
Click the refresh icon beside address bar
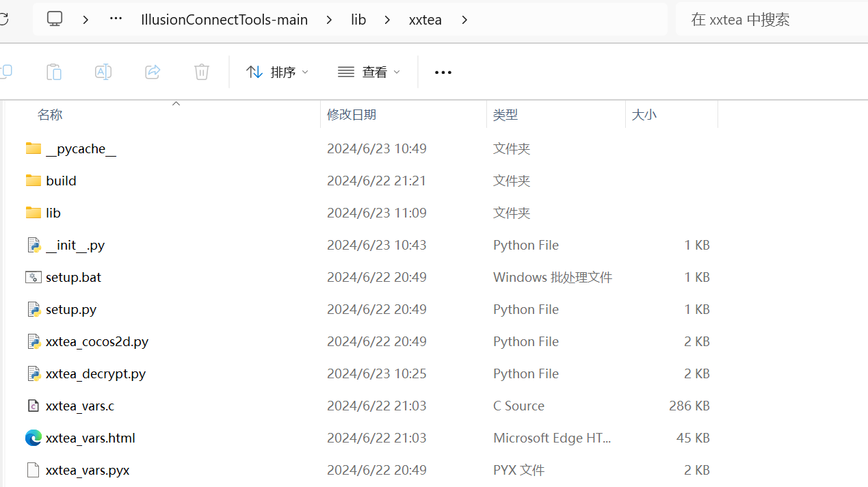click(x=4, y=19)
